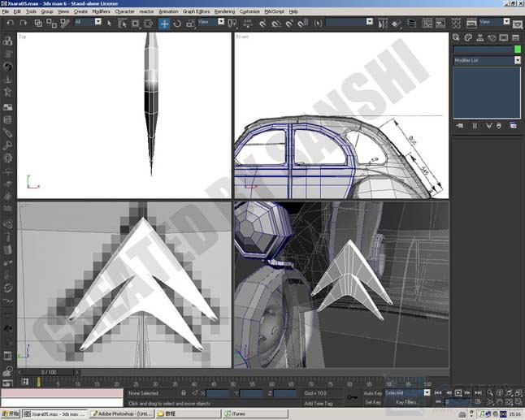Open the Adobe Photoshop taskbar button
The height and width of the screenshot is (420, 525).
tap(122, 414)
